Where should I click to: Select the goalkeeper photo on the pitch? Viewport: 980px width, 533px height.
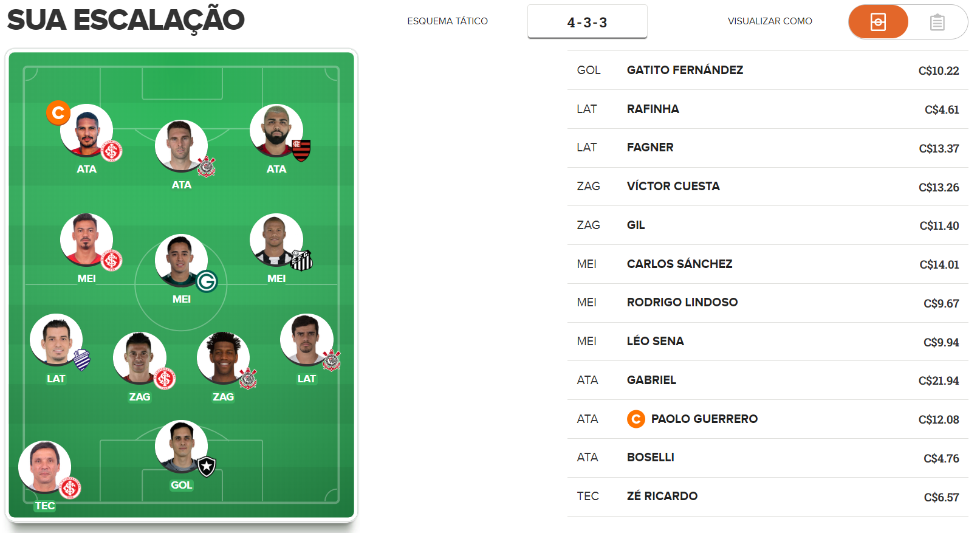tap(181, 447)
